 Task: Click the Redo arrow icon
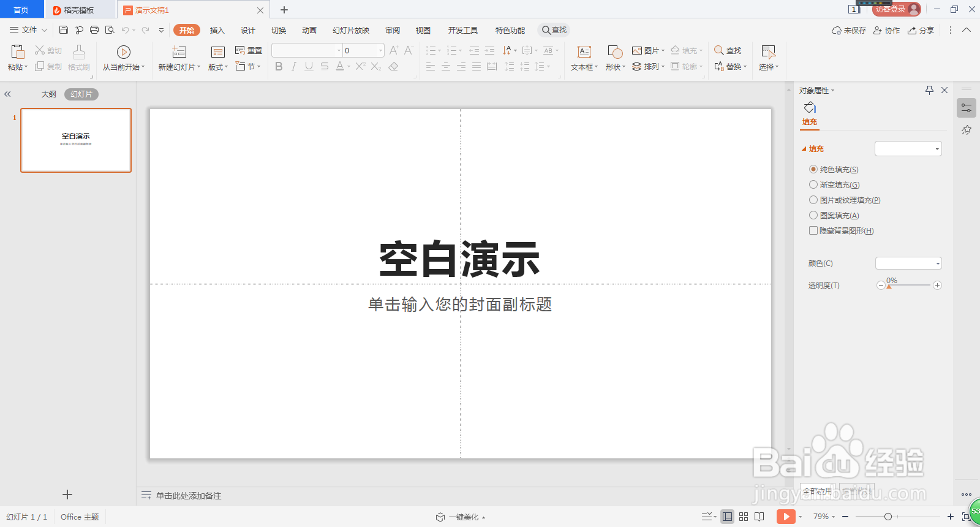(x=145, y=30)
